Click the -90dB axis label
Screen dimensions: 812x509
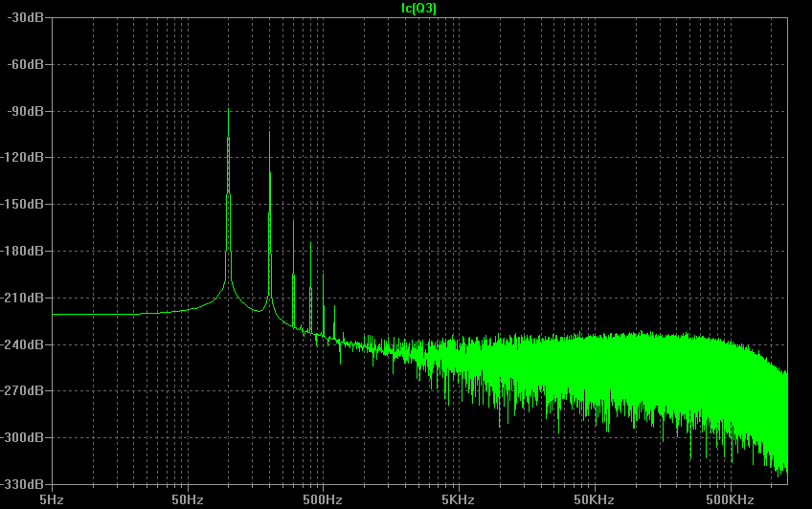pos(25,111)
